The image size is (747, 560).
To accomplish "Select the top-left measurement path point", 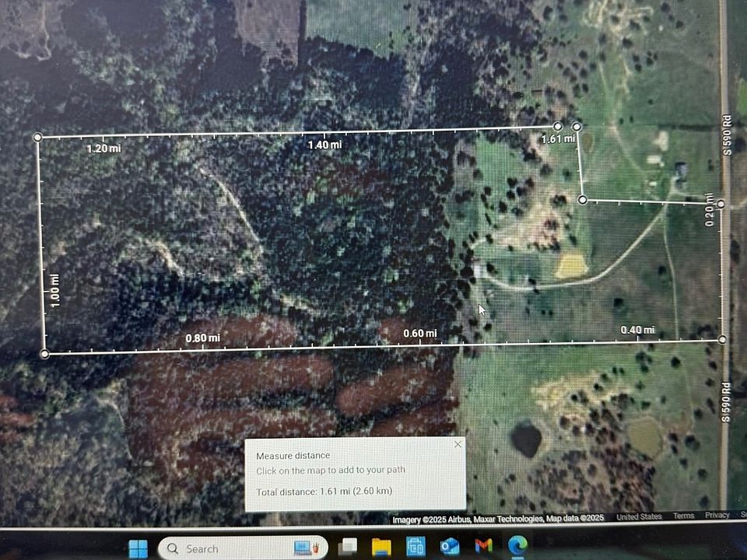I will pos(37,138).
